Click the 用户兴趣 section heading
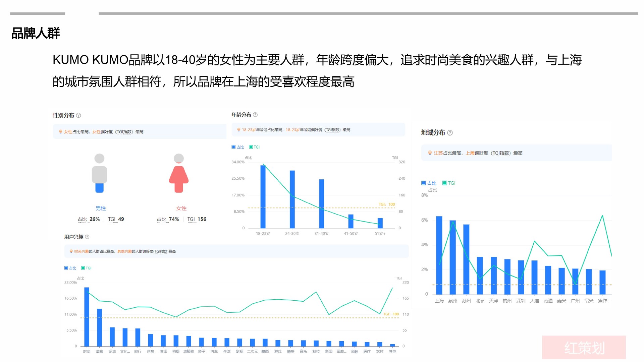This screenshot has height=362, width=644. (x=74, y=237)
